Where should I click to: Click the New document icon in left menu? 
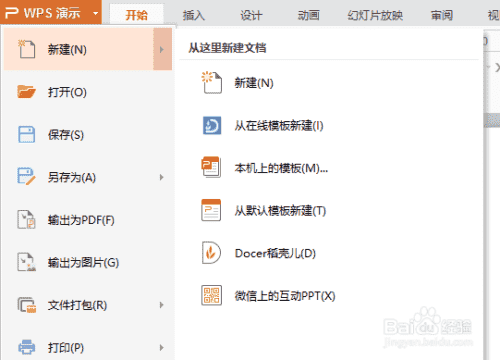coord(26,49)
